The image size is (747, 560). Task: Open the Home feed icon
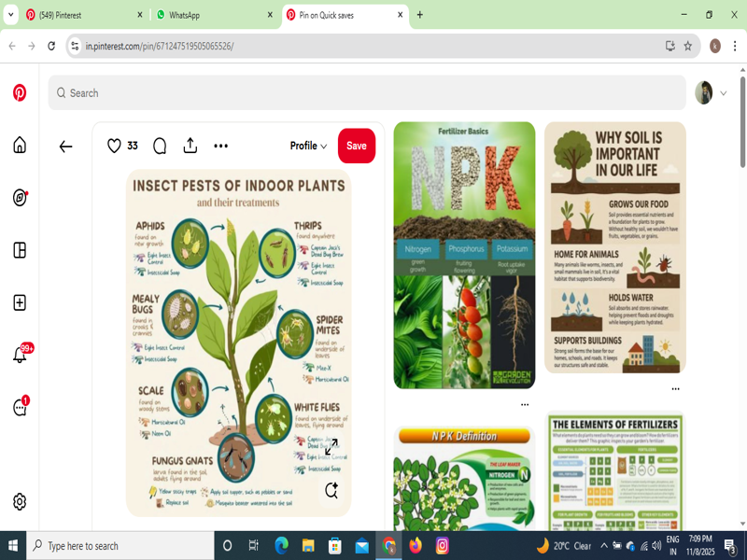[x=20, y=145]
